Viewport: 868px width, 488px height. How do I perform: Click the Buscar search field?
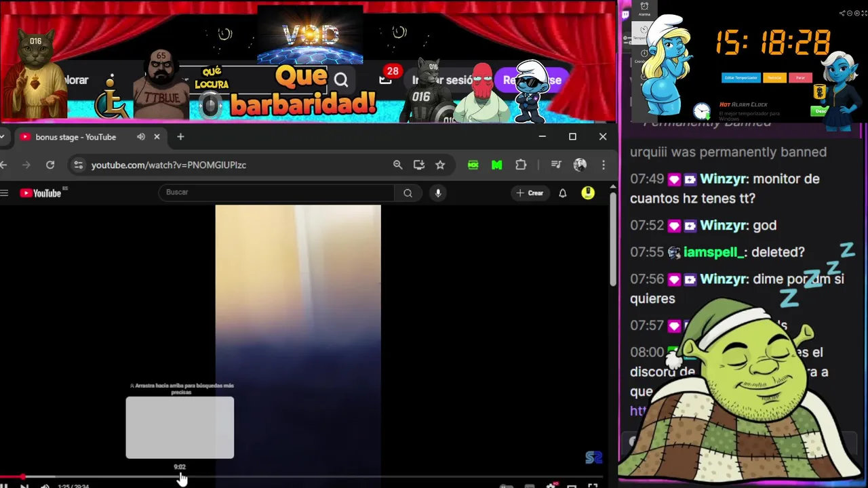277,192
